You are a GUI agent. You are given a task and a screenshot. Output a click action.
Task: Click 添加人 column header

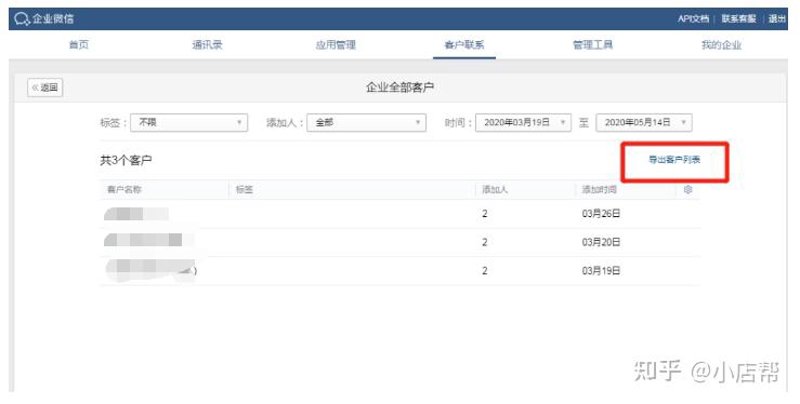(495, 190)
